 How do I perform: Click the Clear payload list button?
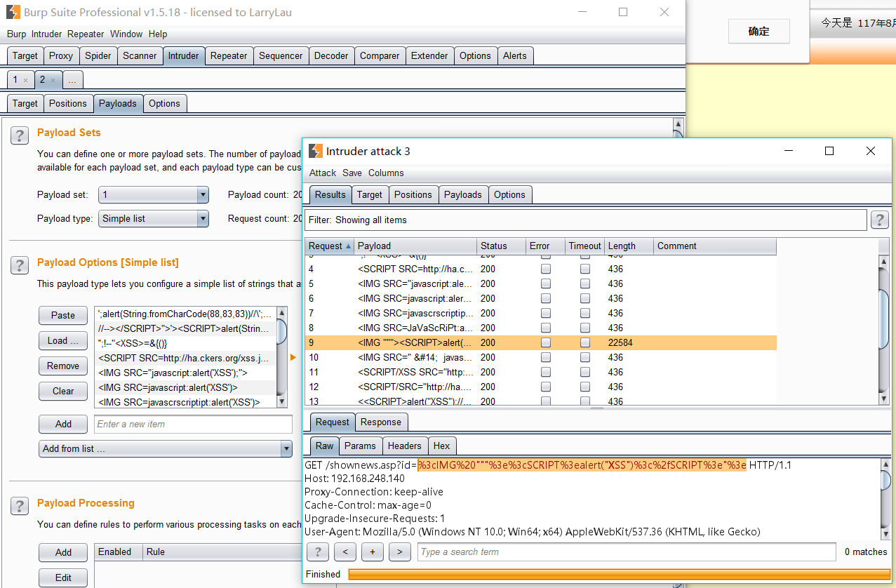point(63,391)
